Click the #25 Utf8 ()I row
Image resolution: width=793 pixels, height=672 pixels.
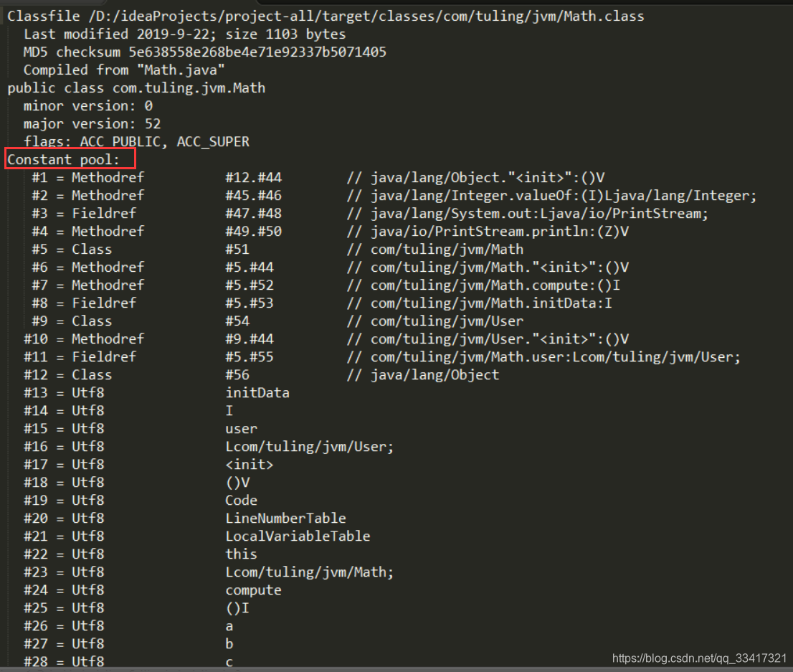pos(136,608)
